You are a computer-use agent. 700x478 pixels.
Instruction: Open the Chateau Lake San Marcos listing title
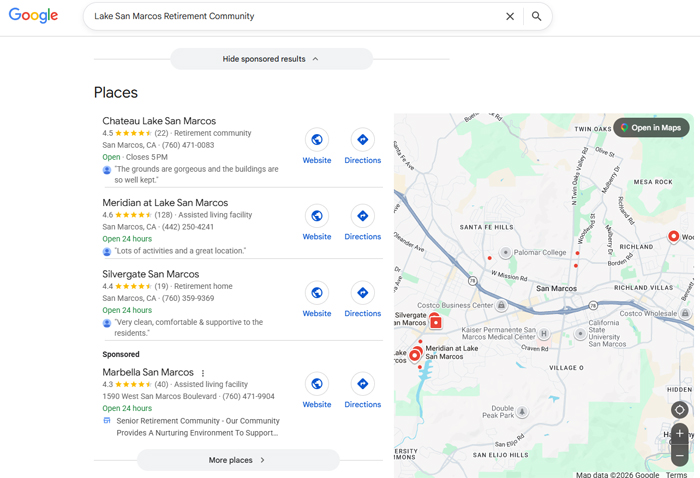(x=159, y=121)
